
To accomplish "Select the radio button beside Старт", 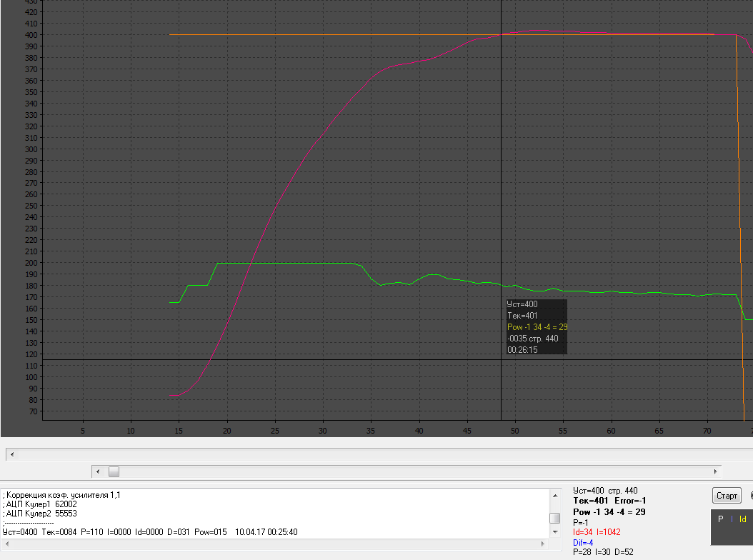I will tap(752, 495).
